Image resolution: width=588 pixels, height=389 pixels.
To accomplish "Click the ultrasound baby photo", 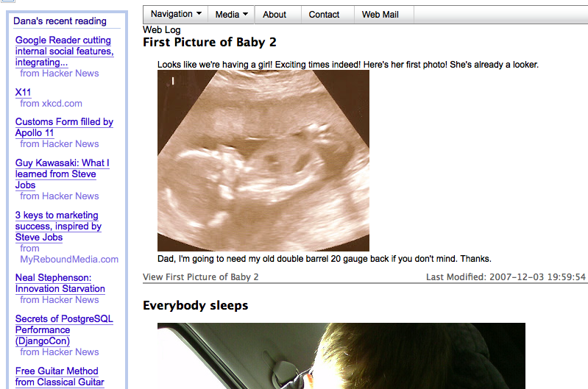I will 263,160.
